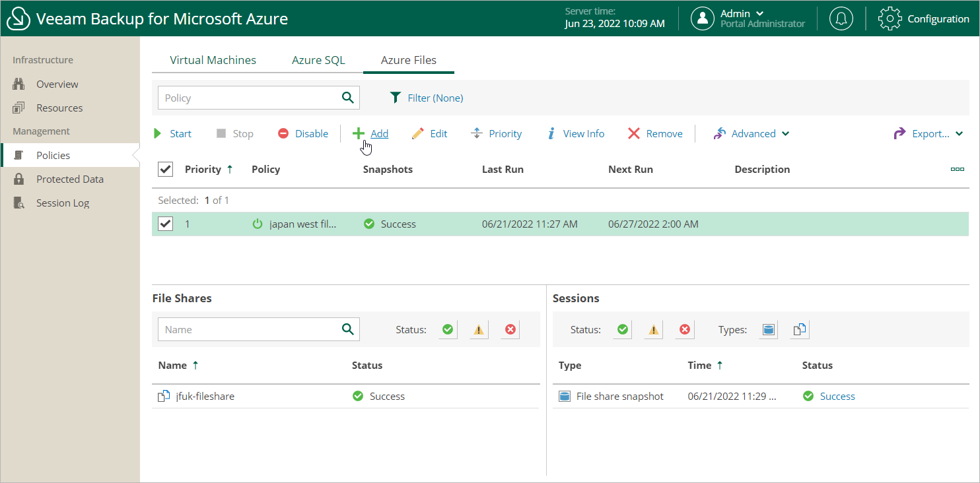Click the Remove policy red X

click(x=634, y=134)
